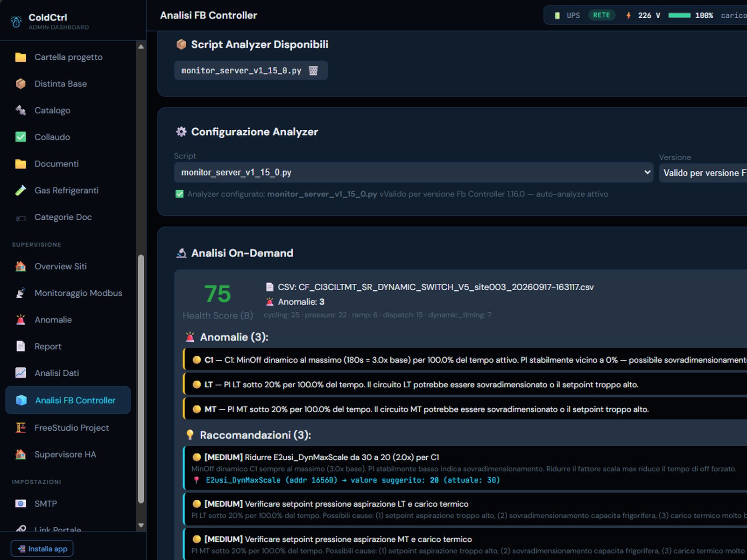This screenshot has height=560, width=747.
Task: Click the Installa app button
Action: pyautogui.click(x=42, y=549)
